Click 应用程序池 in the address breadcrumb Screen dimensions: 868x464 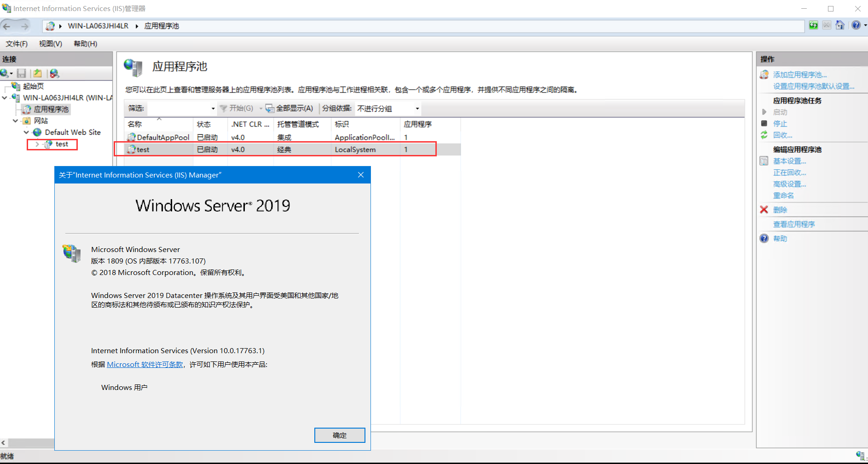coord(162,26)
